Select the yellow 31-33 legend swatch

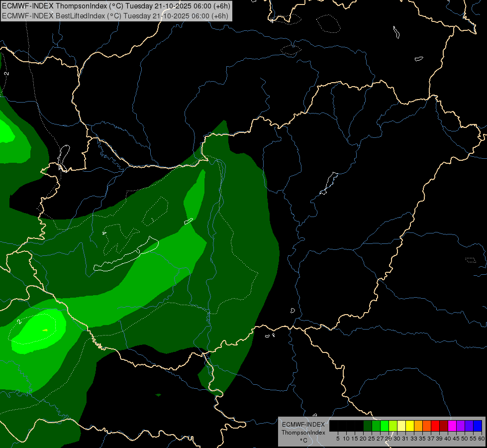click(x=410, y=426)
